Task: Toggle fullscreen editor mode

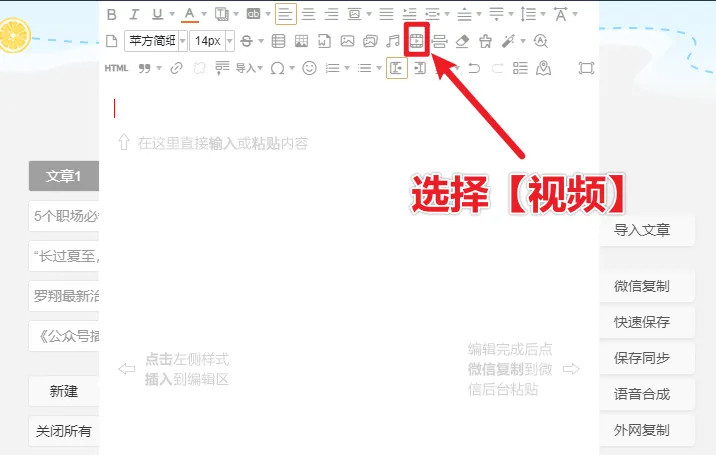Action: click(x=586, y=68)
